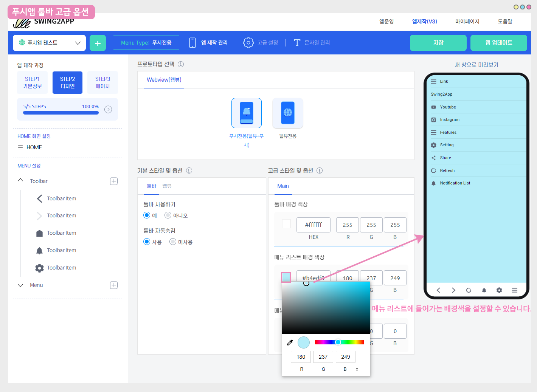Click info icon beside 프로토타입 선택
Screen dimensions: 537x392
click(181, 64)
